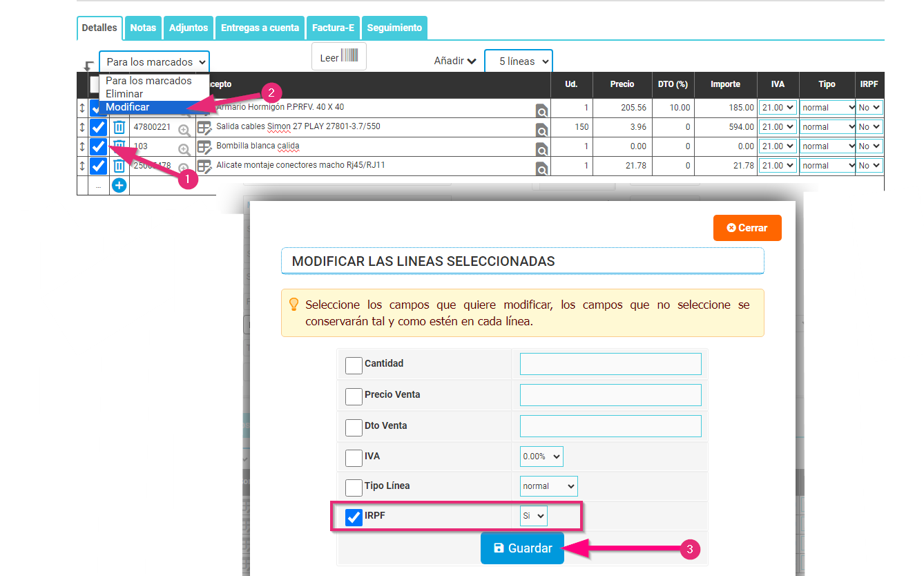Add a new line with the blue plus icon

coord(118,184)
